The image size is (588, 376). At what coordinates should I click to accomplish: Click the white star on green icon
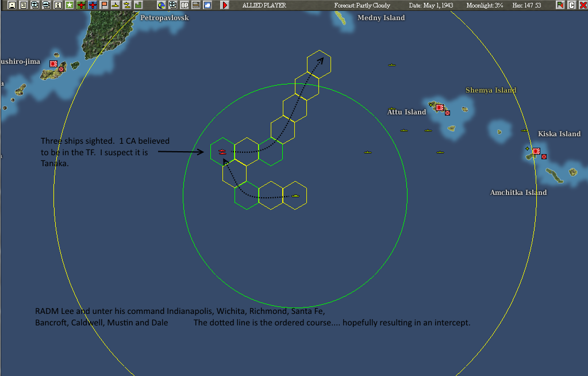[x=70, y=5]
